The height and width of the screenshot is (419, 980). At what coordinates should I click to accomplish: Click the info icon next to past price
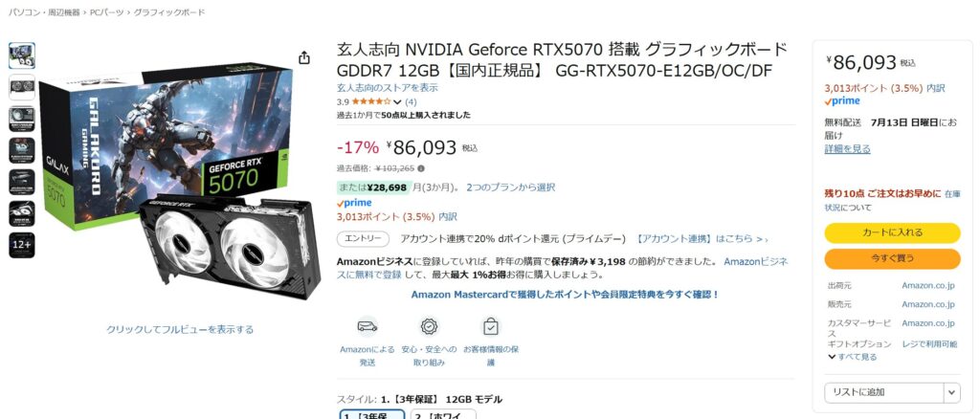pyautogui.click(x=421, y=168)
